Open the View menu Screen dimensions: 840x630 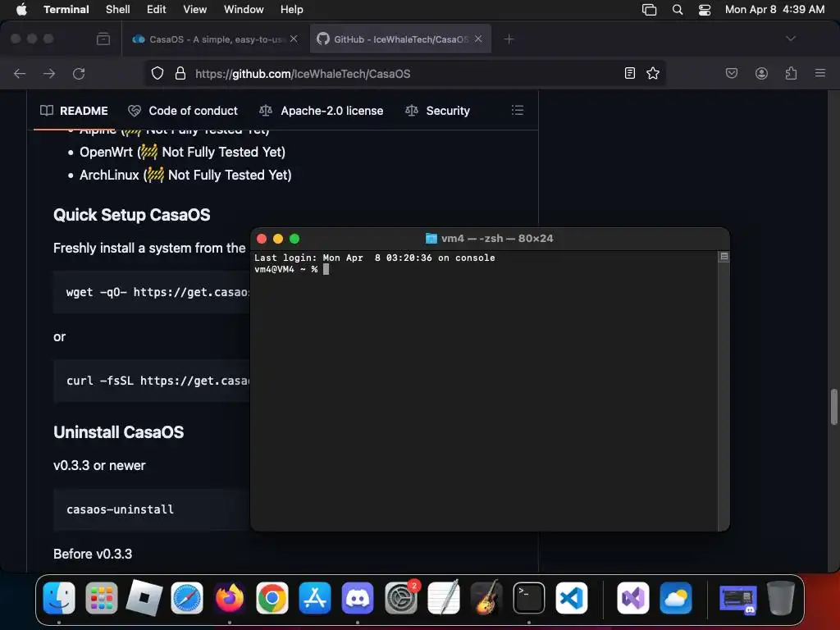(x=194, y=9)
